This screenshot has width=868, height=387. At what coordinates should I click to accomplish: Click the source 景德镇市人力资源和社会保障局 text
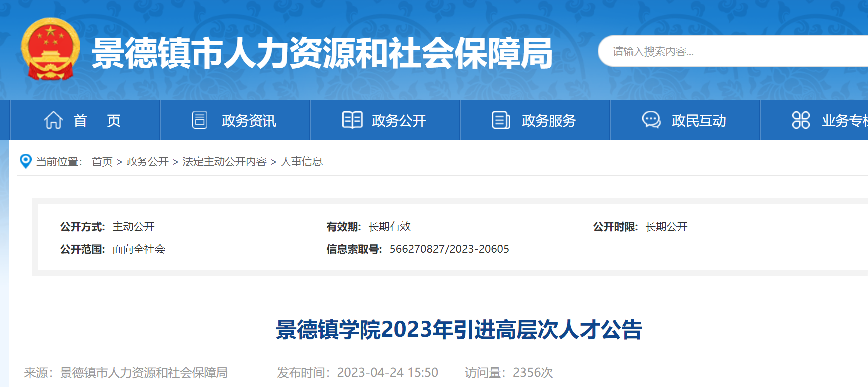pyautogui.click(x=144, y=373)
